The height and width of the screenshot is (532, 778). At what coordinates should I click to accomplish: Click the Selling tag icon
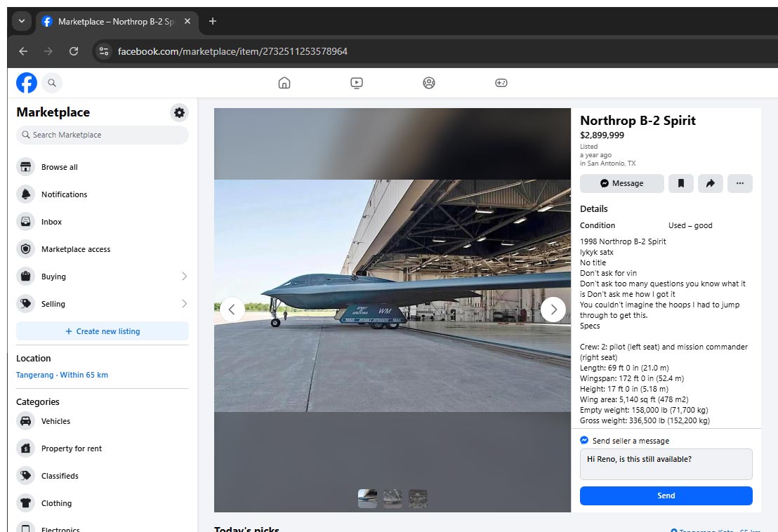(26, 303)
